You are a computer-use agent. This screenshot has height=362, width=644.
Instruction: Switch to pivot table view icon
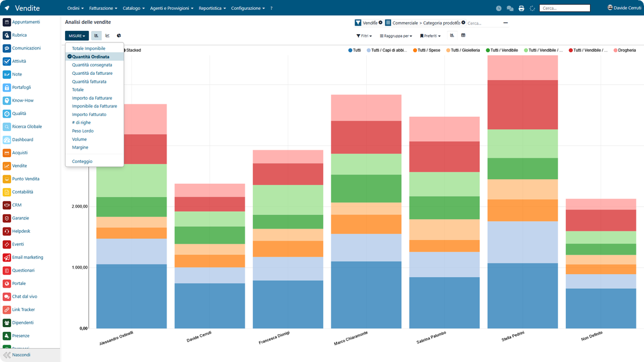[464, 36]
